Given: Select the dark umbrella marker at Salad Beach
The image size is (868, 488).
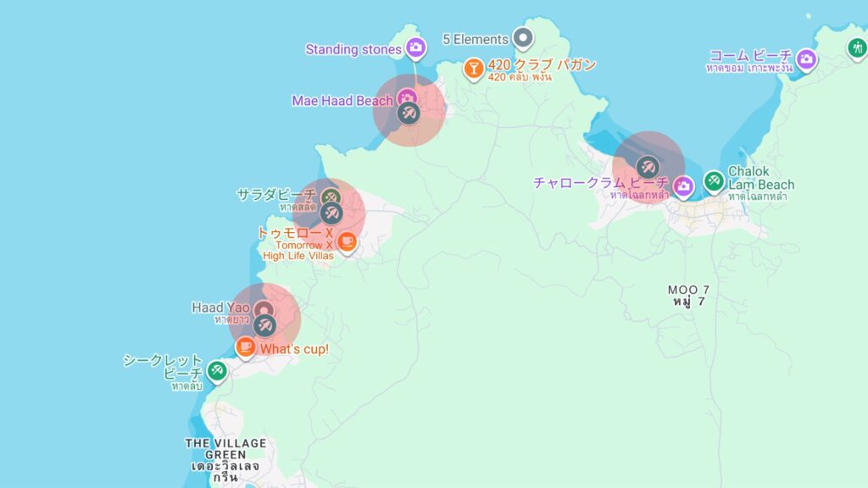Looking at the screenshot, I should pyautogui.click(x=331, y=213).
